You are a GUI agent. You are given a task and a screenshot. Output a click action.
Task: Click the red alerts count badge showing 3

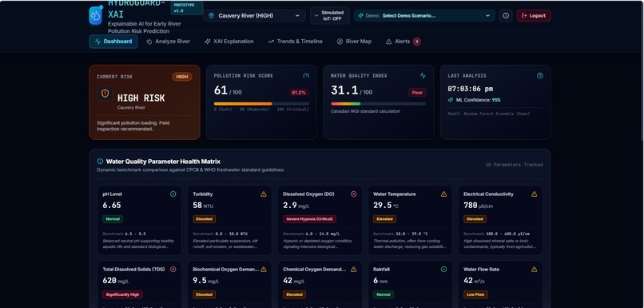416,42
